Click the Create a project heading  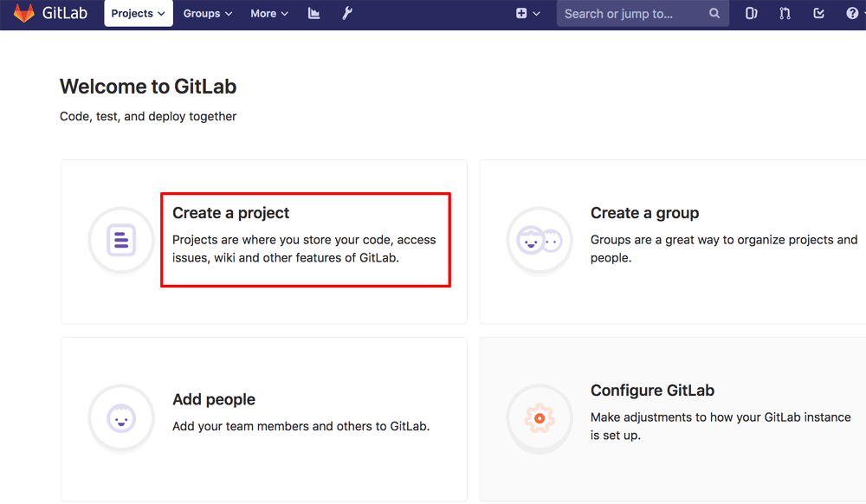(231, 213)
